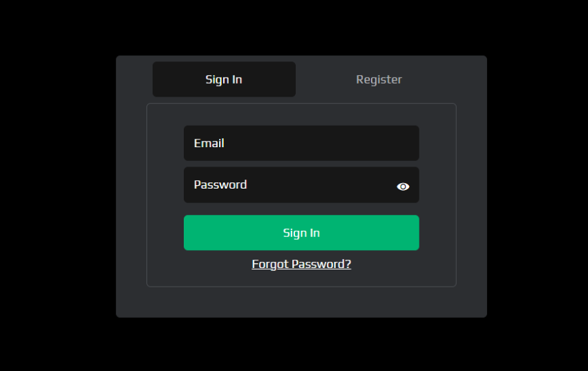This screenshot has width=588, height=371.
Task: Show the password using the eye icon
Action: tap(403, 187)
